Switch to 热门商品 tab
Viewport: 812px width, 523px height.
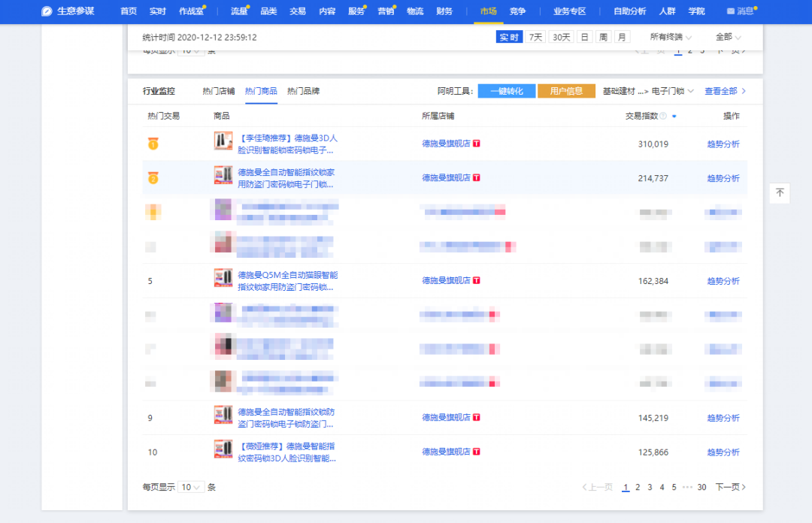tap(261, 91)
